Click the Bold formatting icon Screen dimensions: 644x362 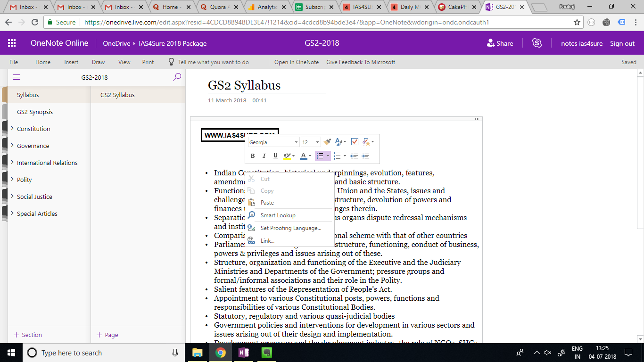(253, 156)
